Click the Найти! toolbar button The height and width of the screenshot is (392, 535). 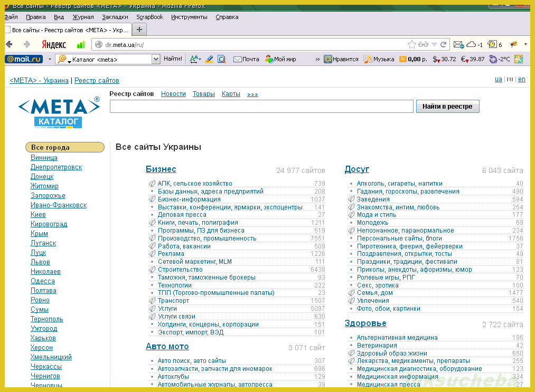coord(173,59)
